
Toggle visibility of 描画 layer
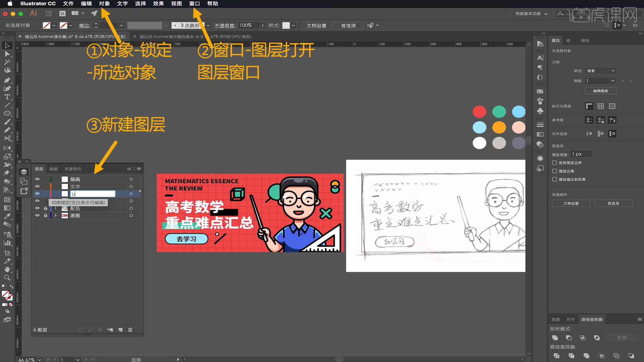[x=38, y=179]
